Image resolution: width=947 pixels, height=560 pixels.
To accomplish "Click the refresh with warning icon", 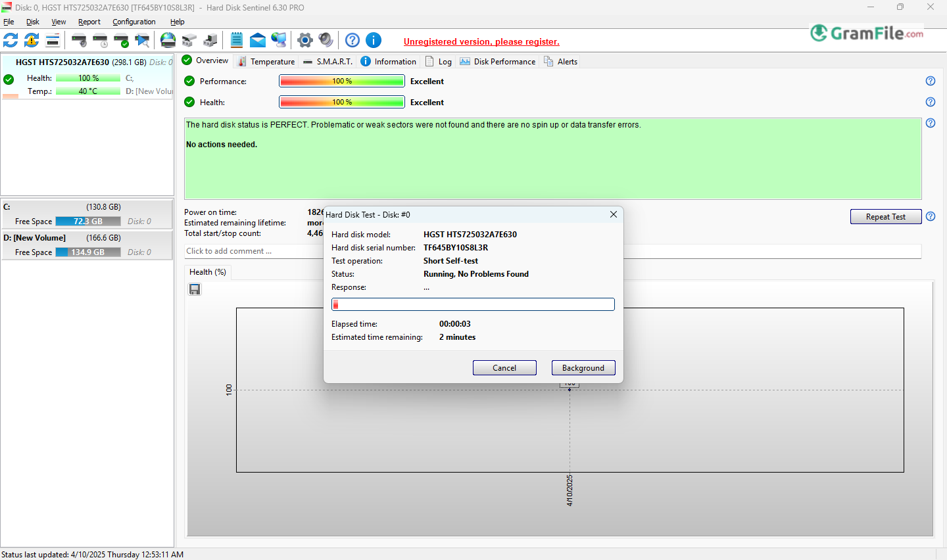I will click(x=32, y=40).
